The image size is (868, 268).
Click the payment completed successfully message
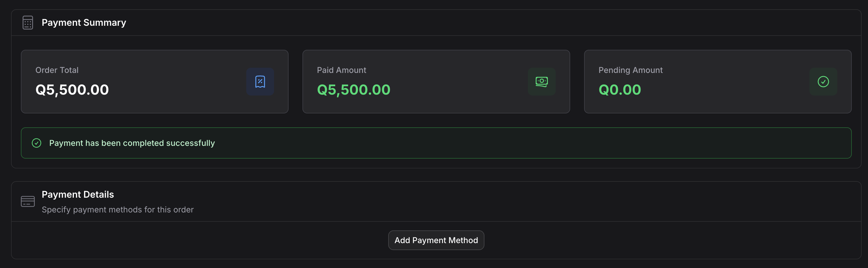pos(132,143)
